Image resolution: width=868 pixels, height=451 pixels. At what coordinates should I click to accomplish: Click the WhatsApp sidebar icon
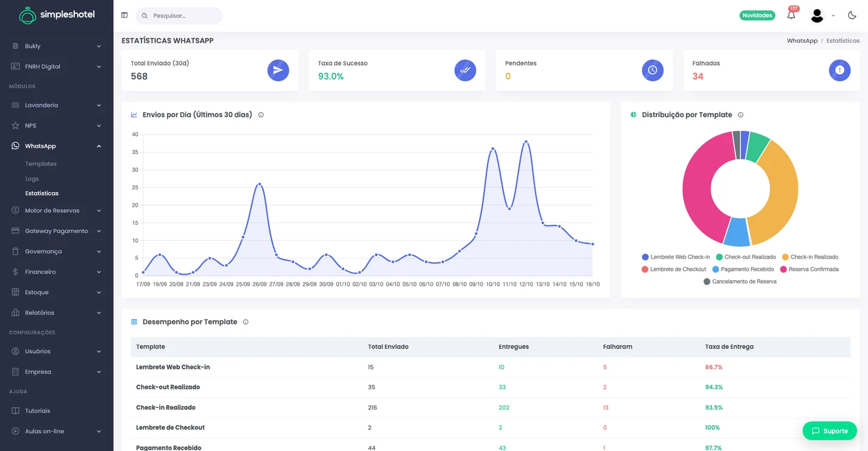point(16,146)
